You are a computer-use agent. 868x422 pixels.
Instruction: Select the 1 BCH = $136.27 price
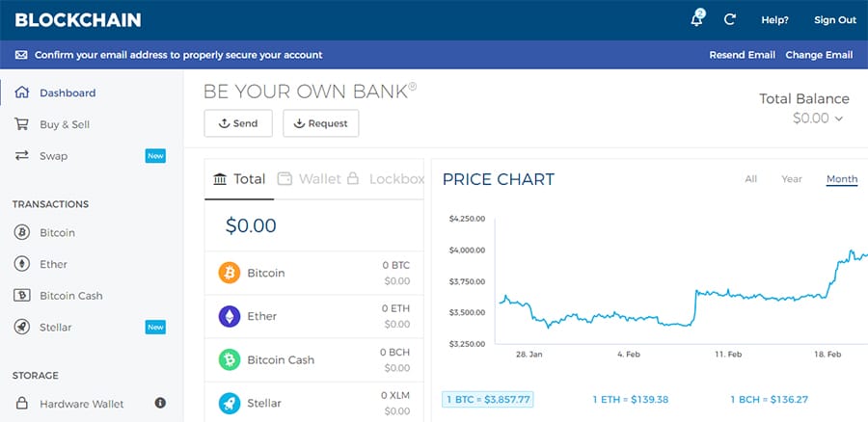769,399
